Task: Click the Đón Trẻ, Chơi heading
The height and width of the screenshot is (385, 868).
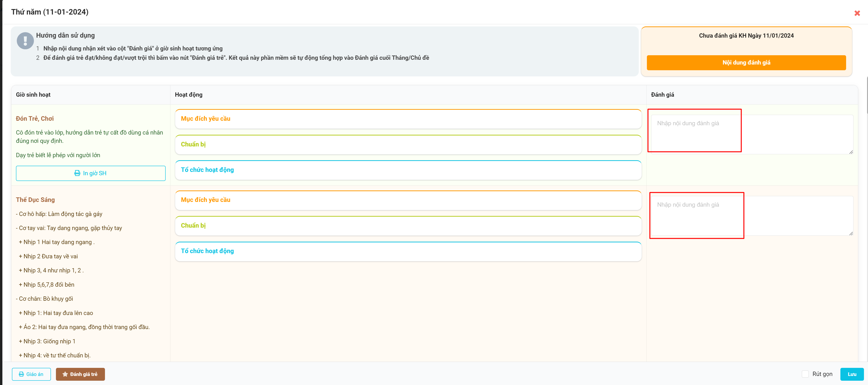Action: (x=35, y=119)
